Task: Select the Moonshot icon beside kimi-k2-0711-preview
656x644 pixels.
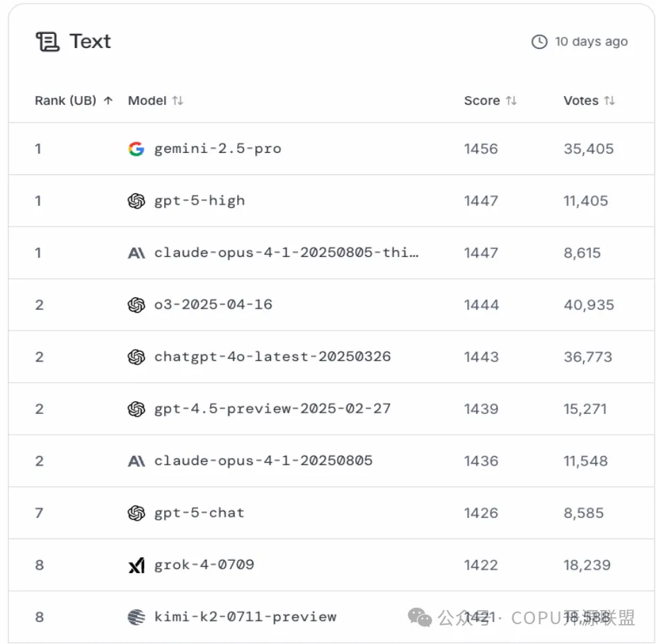Action: tap(136, 616)
